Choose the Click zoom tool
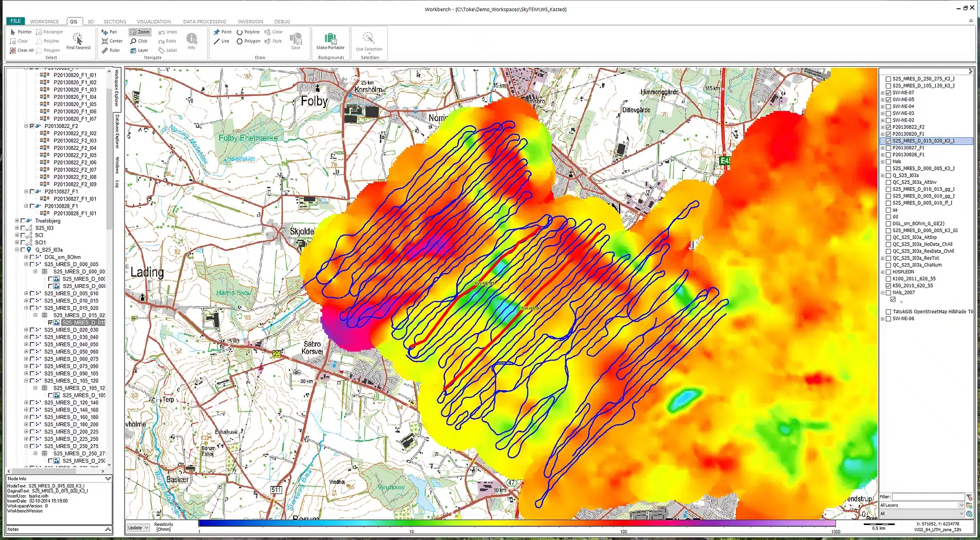 coord(139,41)
